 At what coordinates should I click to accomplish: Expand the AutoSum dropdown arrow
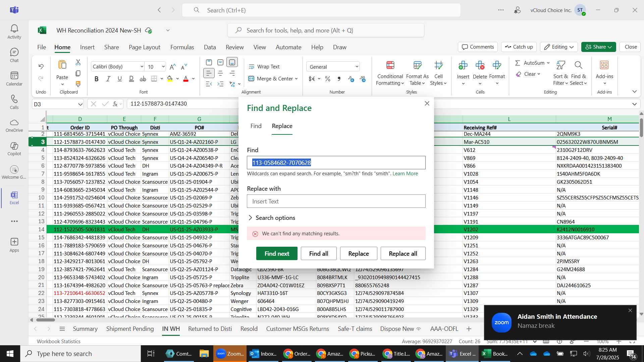tap(548, 63)
